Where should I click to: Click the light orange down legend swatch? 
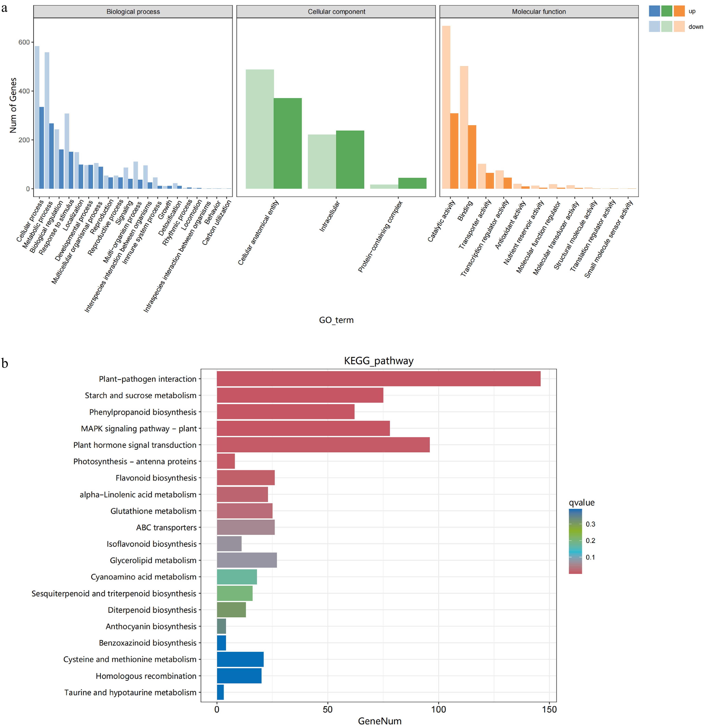click(x=679, y=26)
